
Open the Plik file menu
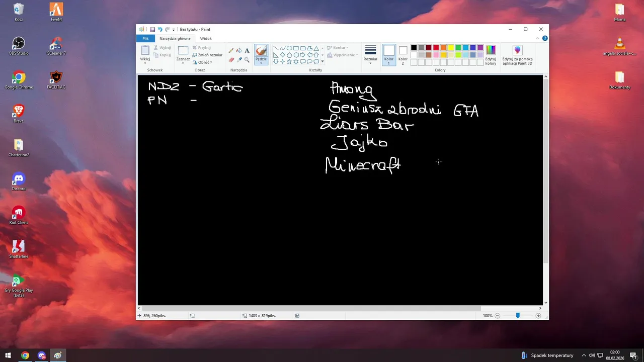(x=145, y=38)
